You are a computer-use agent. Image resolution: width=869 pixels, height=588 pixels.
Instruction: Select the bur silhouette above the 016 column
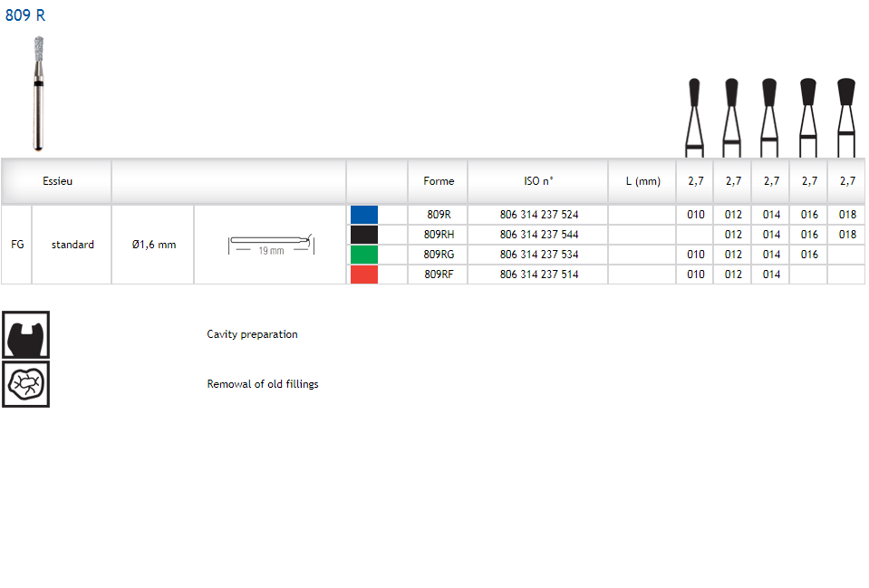click(808, 116)
